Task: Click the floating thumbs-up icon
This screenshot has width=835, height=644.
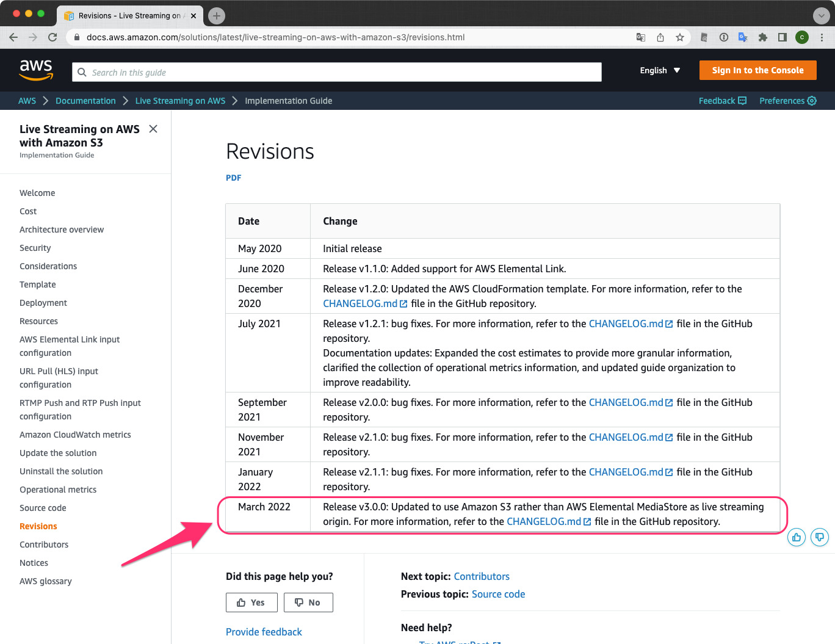Action: click(x=797, y=537)
